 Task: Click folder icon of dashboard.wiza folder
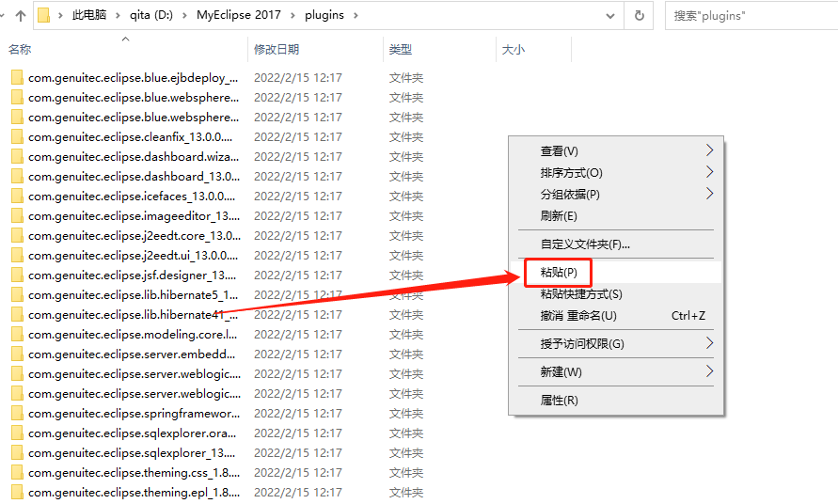click(17, 157)
